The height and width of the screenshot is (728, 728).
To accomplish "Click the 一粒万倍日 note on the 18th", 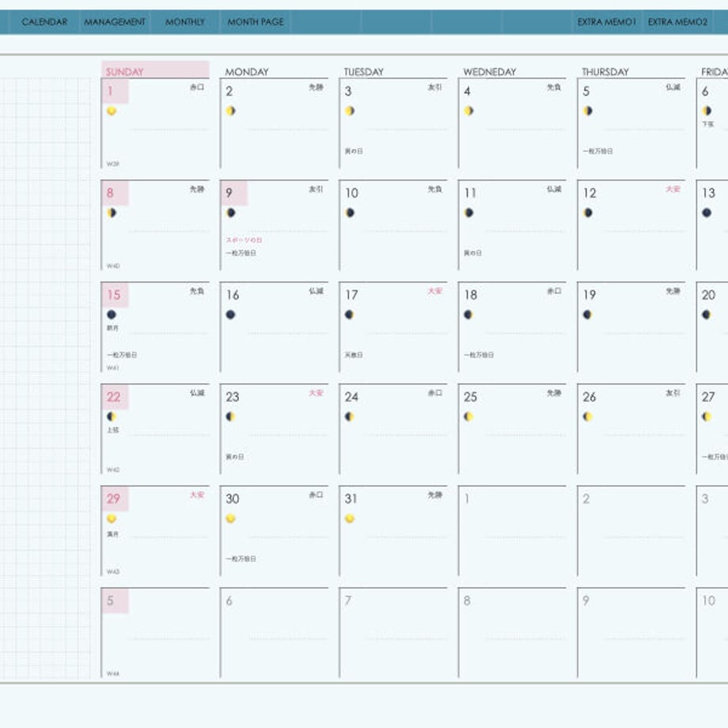I will coord(479,355).
